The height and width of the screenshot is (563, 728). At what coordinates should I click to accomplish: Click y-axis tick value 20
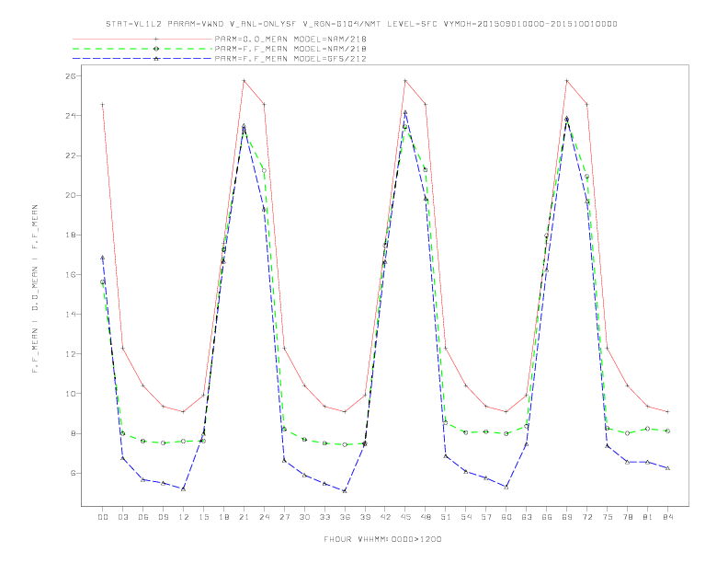point(70,195)
